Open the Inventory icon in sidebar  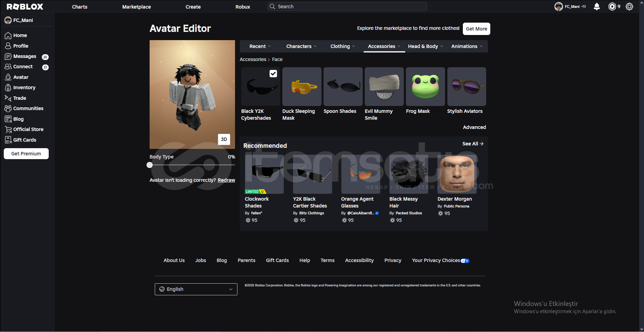(8, 87)
